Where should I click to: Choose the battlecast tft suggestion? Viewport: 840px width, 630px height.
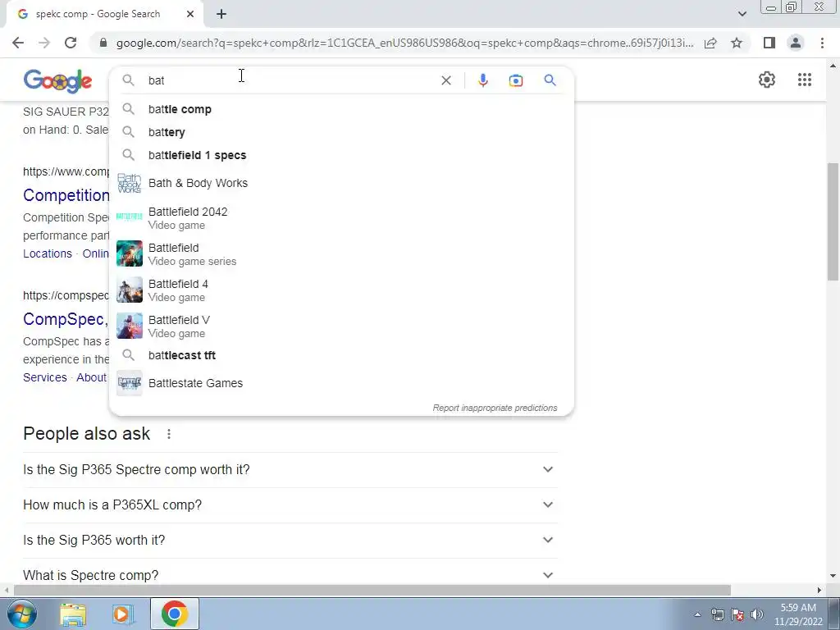click(x=341, y=355)
